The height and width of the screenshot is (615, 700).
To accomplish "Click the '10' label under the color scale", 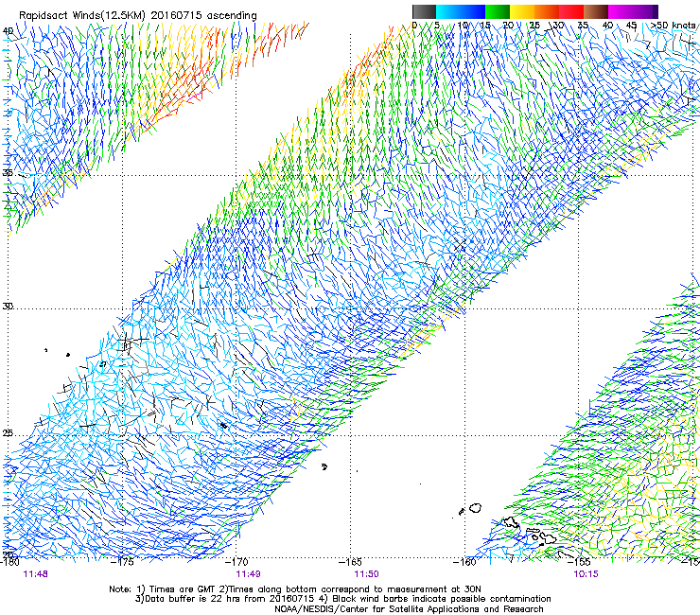I will tap(462, 25).
